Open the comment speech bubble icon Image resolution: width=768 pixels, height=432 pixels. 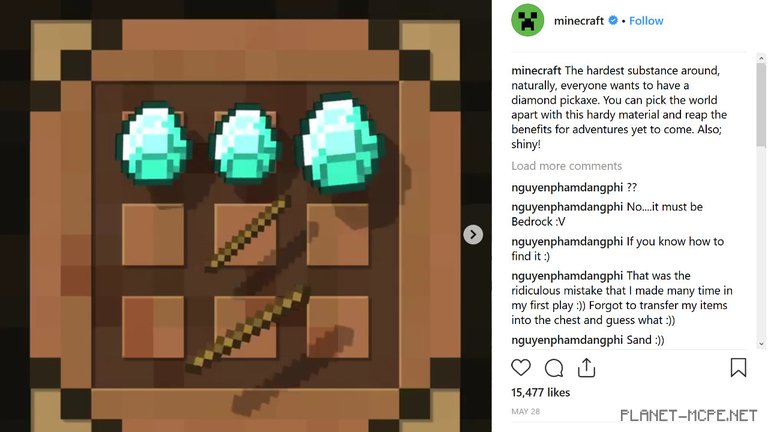point(554,368)
